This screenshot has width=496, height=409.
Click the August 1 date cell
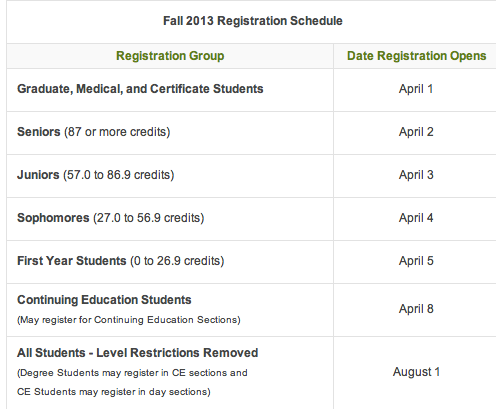coord(416,372)
